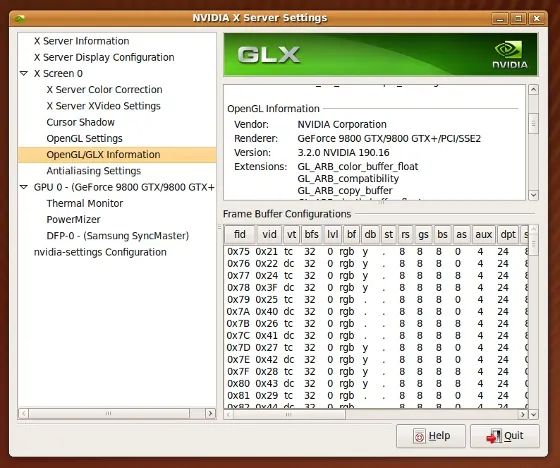Click the 0x75 fid cell
Viewport: 560px width, 468px height.
pyautogui.click(x=238, y=252)
